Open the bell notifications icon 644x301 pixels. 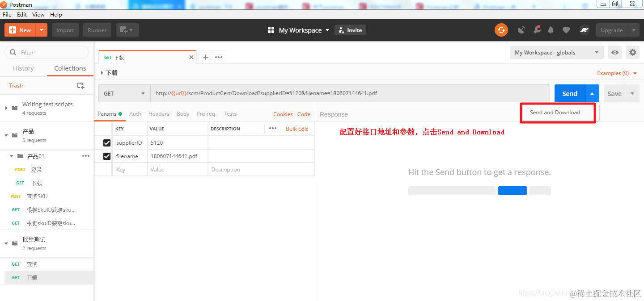tap(551, 30)
